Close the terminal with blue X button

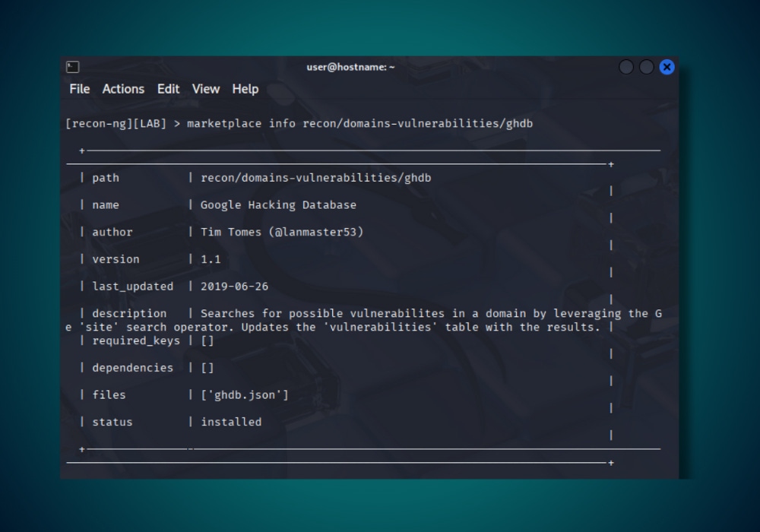(x=667, y=67)
